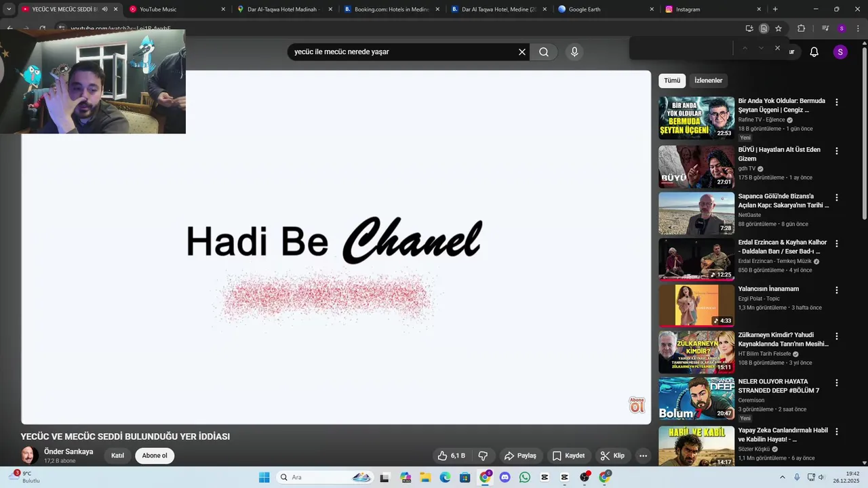Go to next find result arrow

(x=761, y=48)
